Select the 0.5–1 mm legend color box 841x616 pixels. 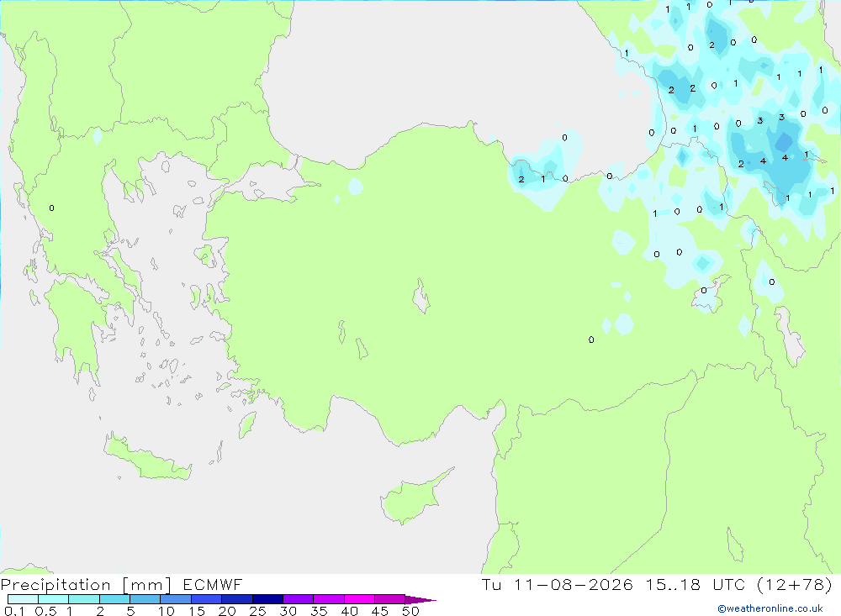(x=54, y=599)
